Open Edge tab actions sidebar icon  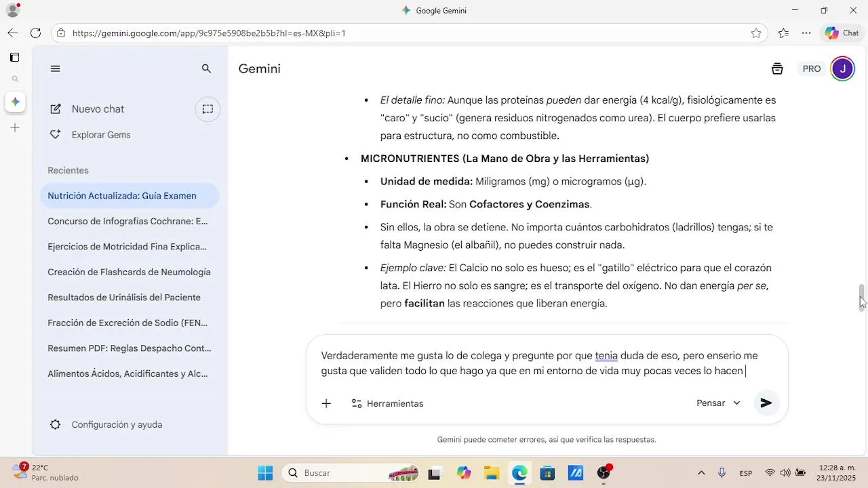(x=14, y=58)
